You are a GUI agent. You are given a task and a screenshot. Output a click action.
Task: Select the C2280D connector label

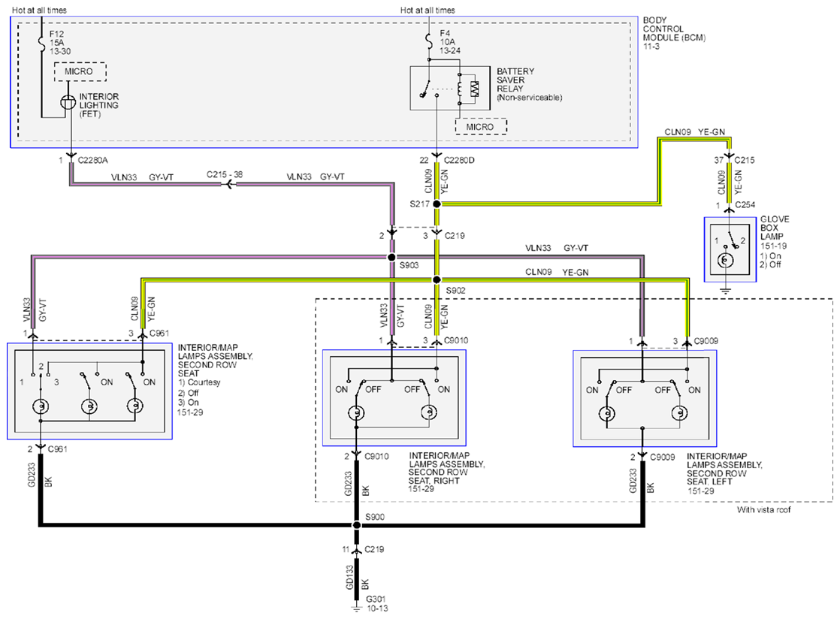tap(459, 160)
